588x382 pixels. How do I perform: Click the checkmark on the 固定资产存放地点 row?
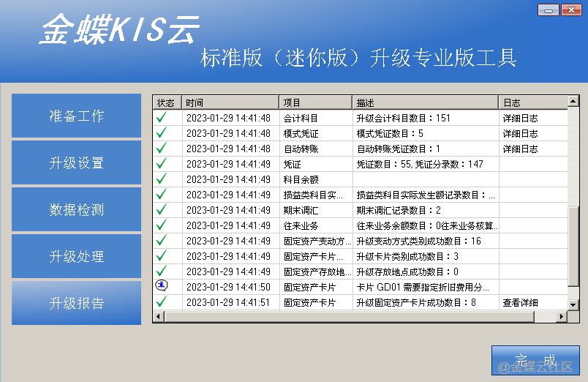pyautogui.click(x=162, y=271)
